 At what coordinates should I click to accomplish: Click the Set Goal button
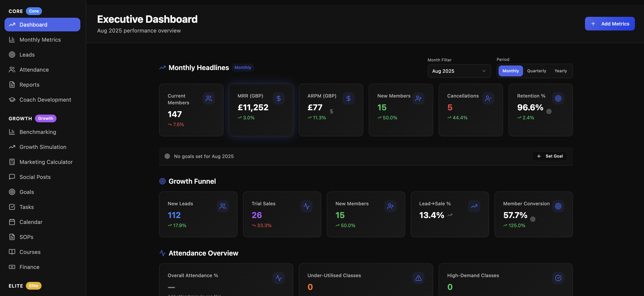click(550, 156)
